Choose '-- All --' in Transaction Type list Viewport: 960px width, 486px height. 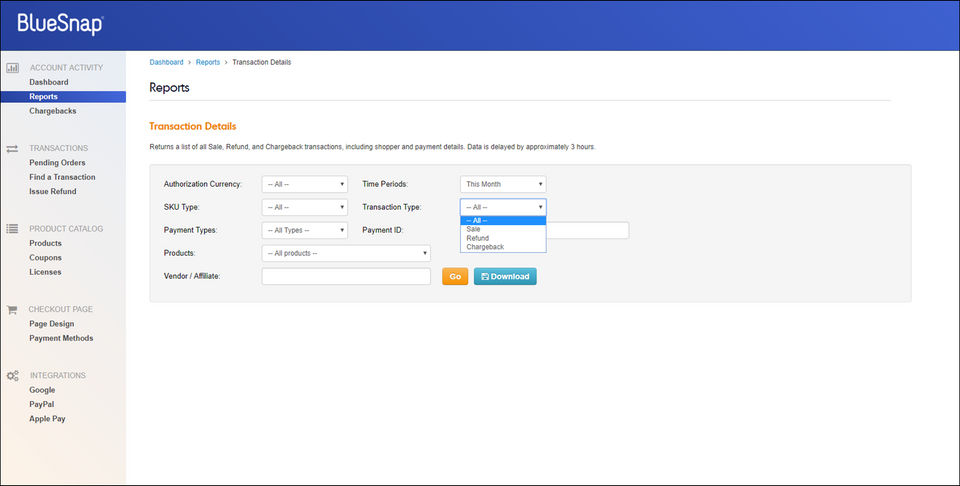click(503, 220)
